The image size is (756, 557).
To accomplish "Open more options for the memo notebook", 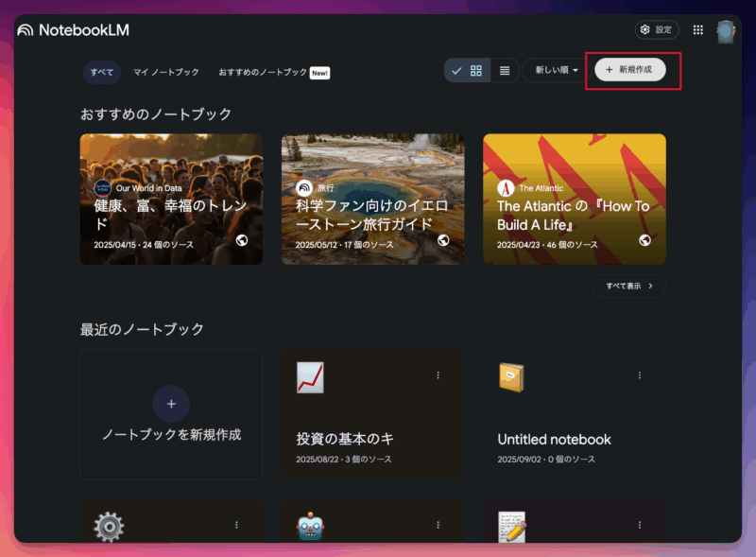I will pos(640,525).
